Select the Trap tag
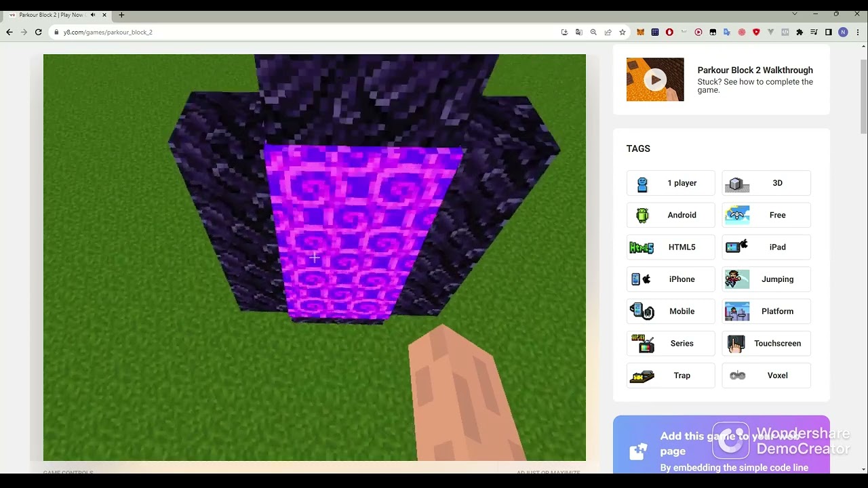The height and width of the screenshot is (488, 868). pos(671,375)
